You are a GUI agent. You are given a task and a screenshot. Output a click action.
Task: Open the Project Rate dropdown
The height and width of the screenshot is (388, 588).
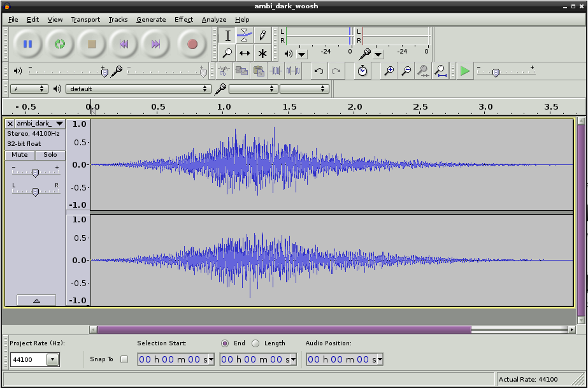click(x=52, y=359)
